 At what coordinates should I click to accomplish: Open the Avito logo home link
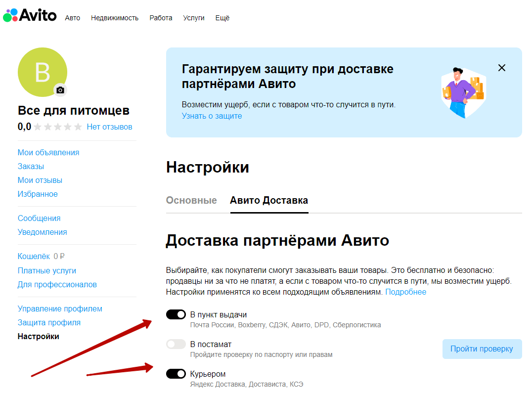point(30,15)
